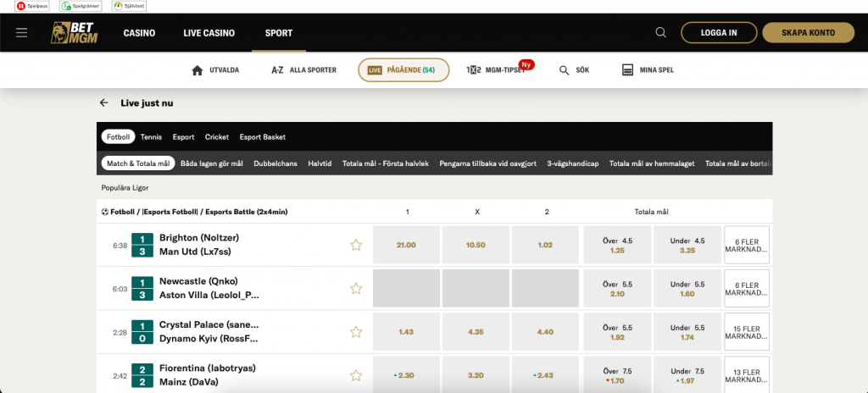
Task: Select the Pågående (54) live tab
Action: pyautogui.click(x=403, y=70)
